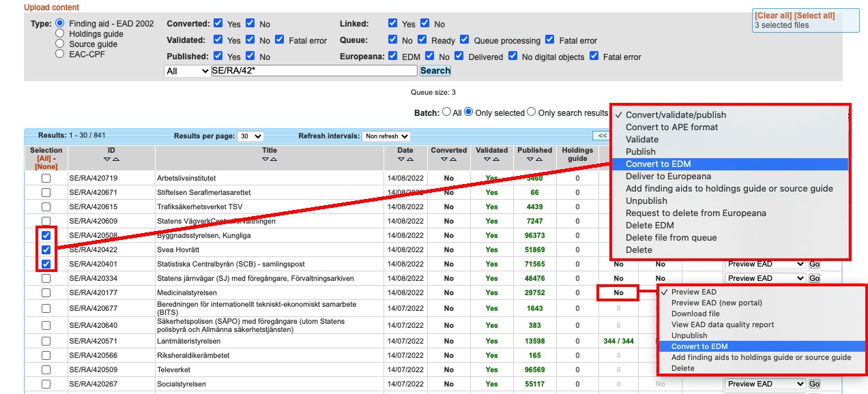Go to previous page with << button

pos(602,136)
